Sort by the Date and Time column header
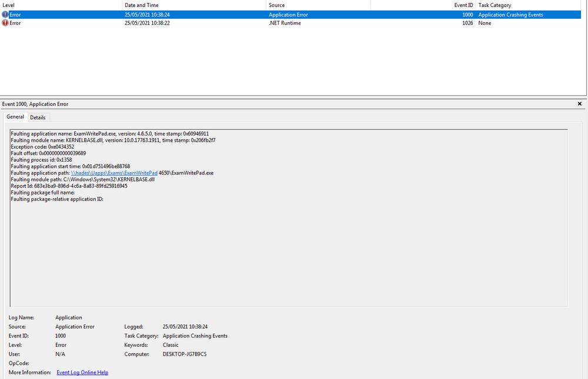Viewport: 588px width, 379px height. tap(194, 5)
